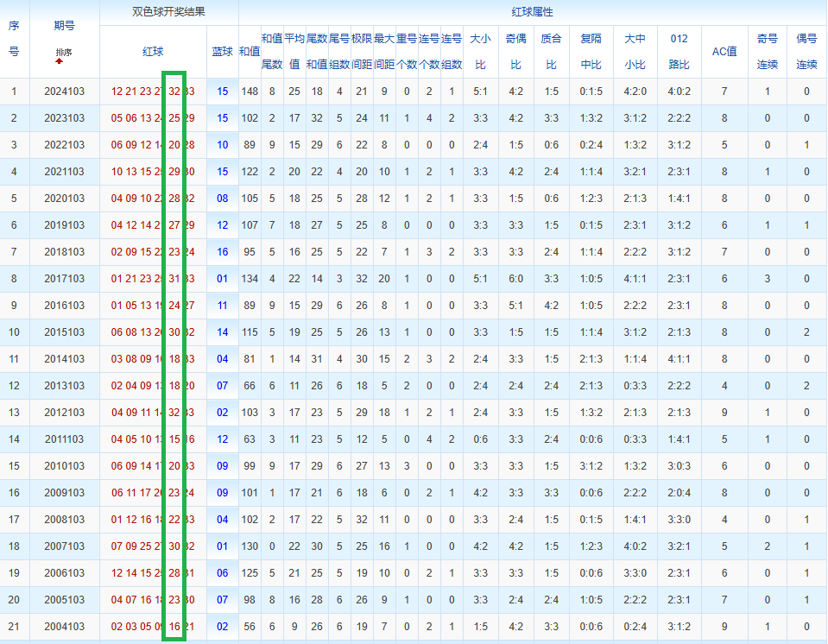The width and height of the screenshot is (828, 644).
Task: Click sum value 134 in row 2017103
Action: [250, 279]
